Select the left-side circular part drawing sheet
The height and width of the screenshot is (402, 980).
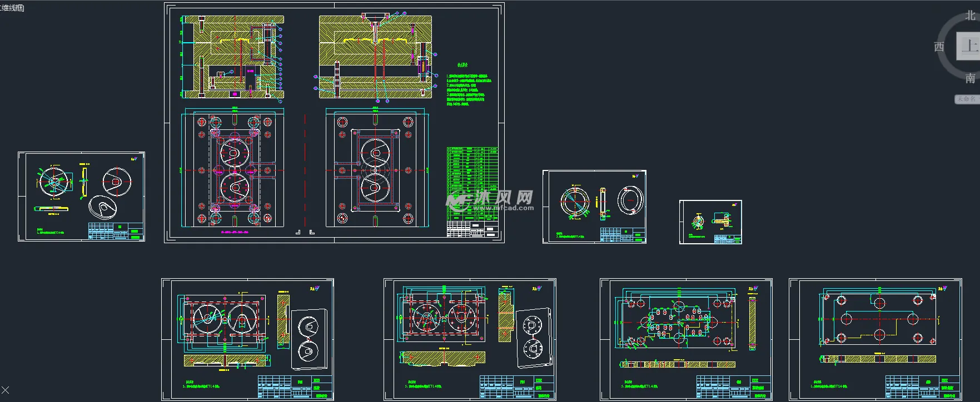pyautogui.click(x=81, y=197)
